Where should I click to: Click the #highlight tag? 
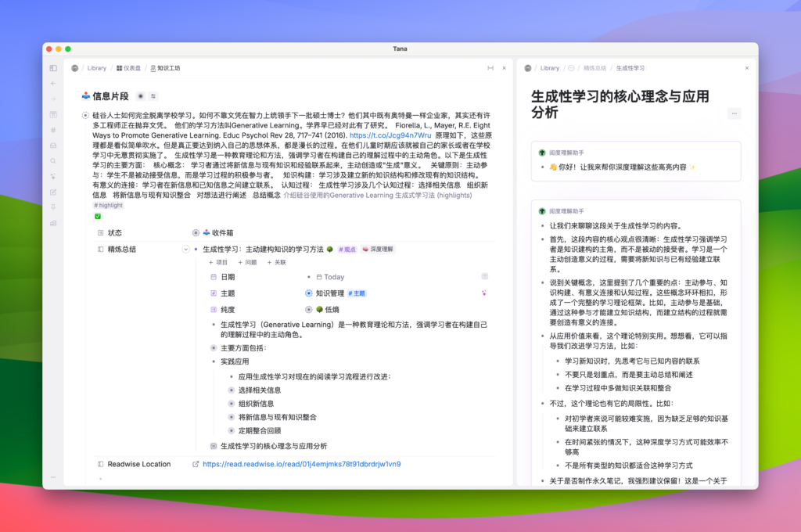[x=108, y=206]
